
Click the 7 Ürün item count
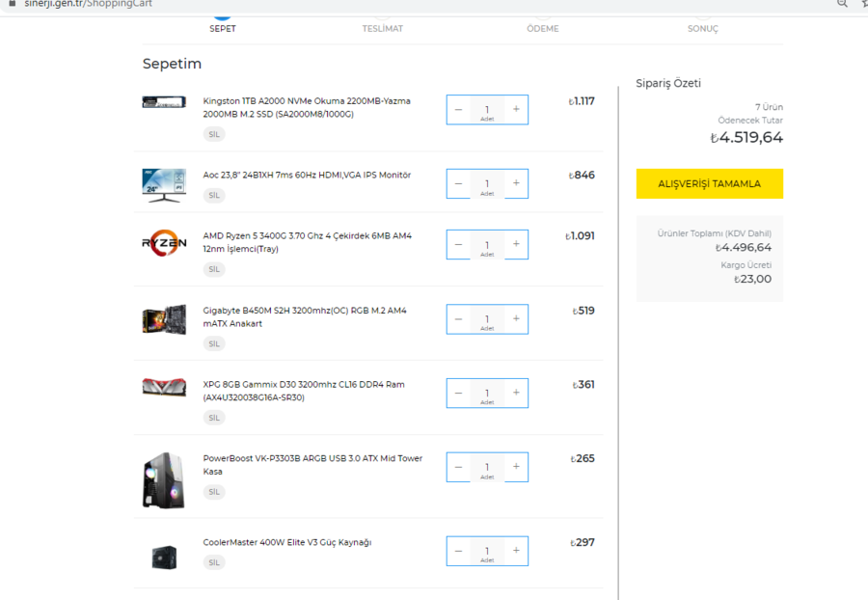[769, 107]
